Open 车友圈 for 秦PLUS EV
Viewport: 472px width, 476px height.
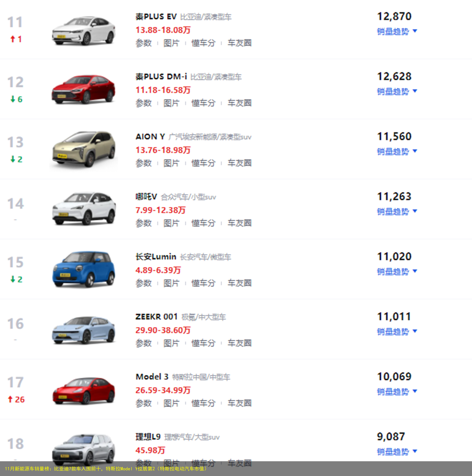tap(240, 43)
